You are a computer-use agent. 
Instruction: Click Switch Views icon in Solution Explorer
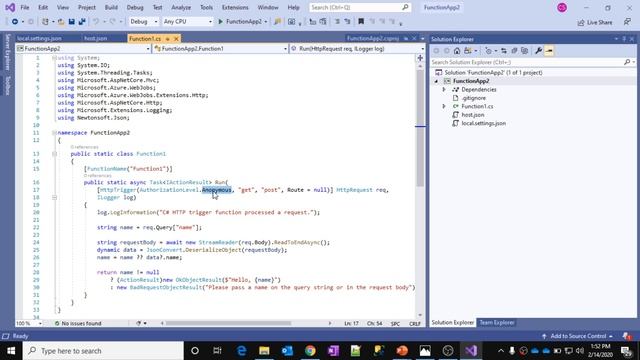coord(468,51)
